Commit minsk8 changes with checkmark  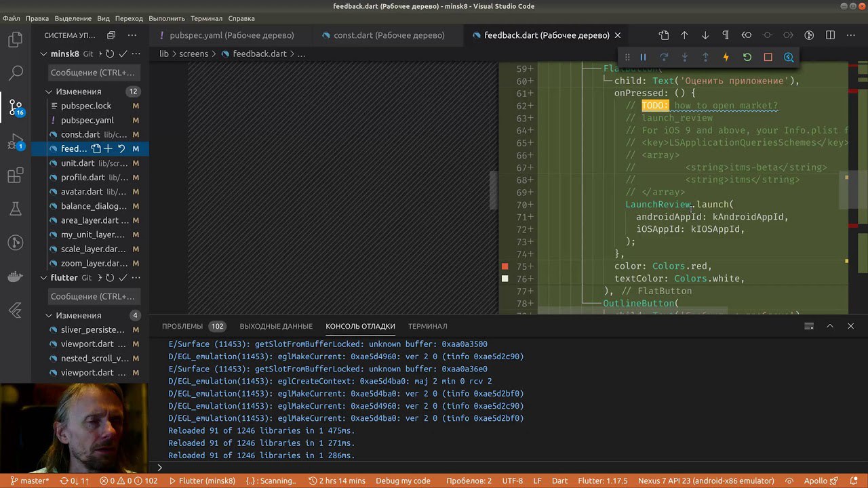tap(123, 54)
